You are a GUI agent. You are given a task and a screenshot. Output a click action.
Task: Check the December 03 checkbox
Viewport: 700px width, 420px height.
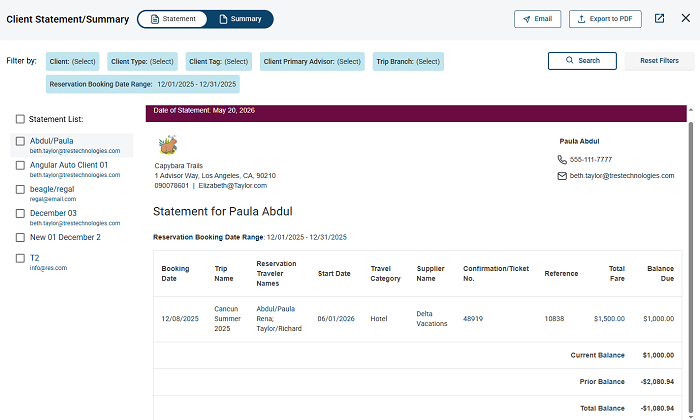pyautogui.click(x=20, y=213)
